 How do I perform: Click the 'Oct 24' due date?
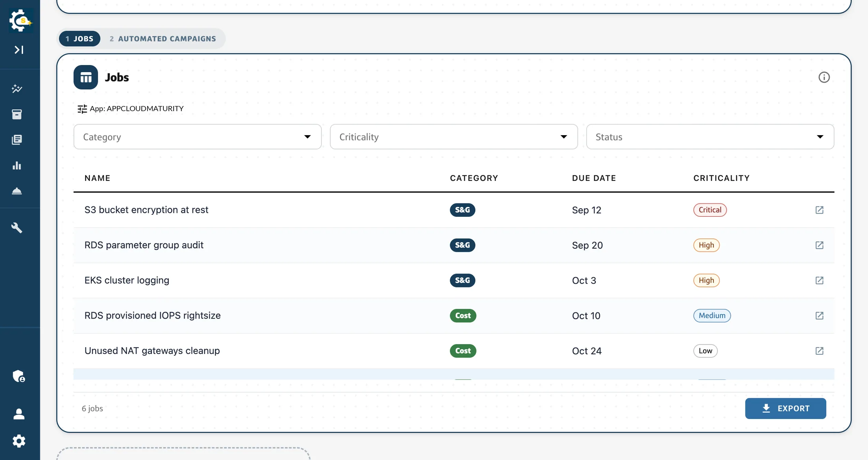[x=587, y=351]
